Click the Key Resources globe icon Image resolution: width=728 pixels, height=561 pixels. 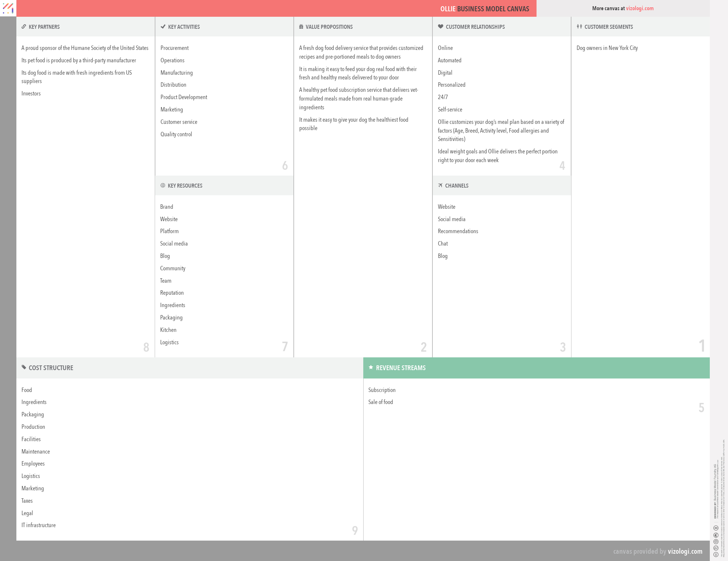[x=163, y=185]
